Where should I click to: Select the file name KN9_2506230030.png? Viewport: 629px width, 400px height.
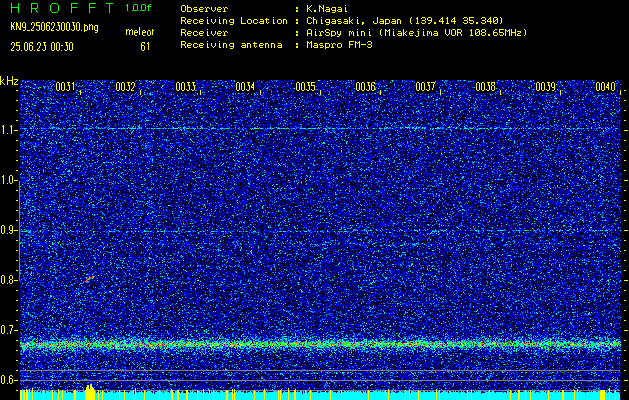pyautogui.click(x=54, y=27)
